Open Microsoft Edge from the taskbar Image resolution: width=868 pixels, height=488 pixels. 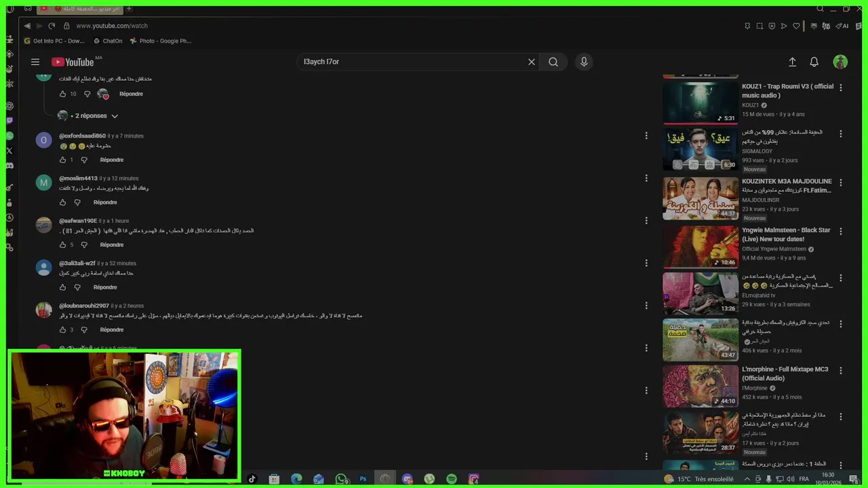point(296,479)
